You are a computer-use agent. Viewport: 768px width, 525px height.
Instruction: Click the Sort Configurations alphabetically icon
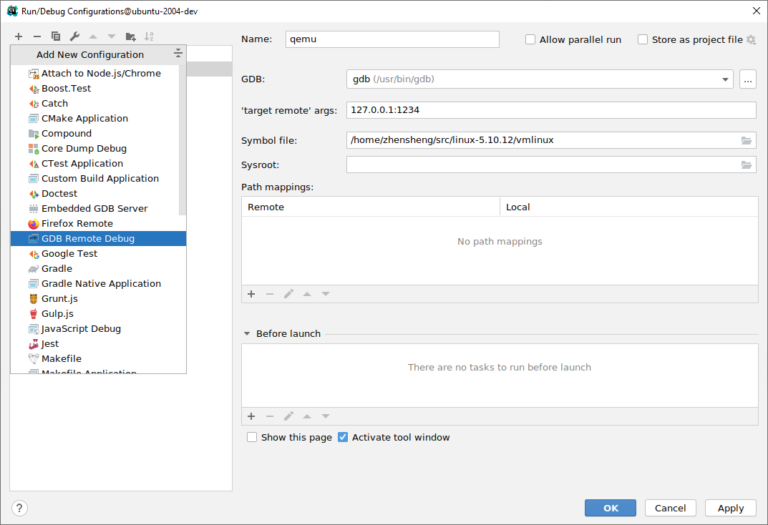pos(149,36)
